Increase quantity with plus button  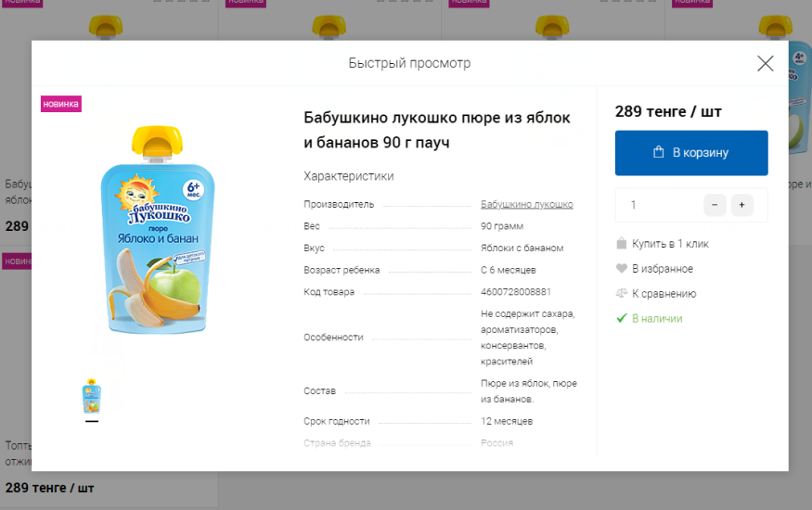click(x=741, y=205)
